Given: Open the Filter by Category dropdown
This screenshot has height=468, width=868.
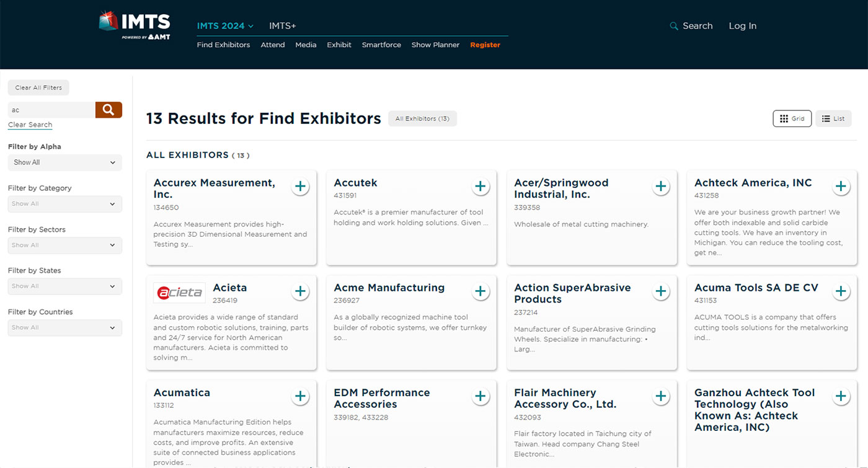Looking at the screenshot, I should (x=65, y=204).
